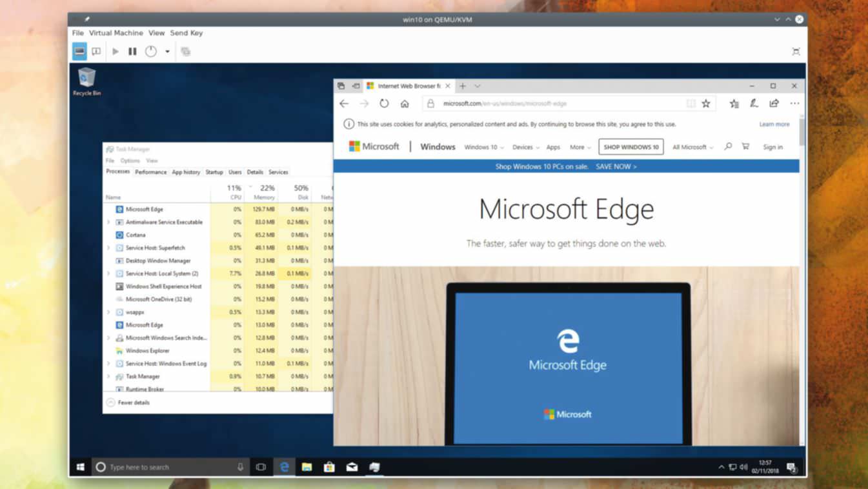The height and width of the screenshot is (489, 868).
Task: Click the Windows site heading link
Action: tap(438, 147)
